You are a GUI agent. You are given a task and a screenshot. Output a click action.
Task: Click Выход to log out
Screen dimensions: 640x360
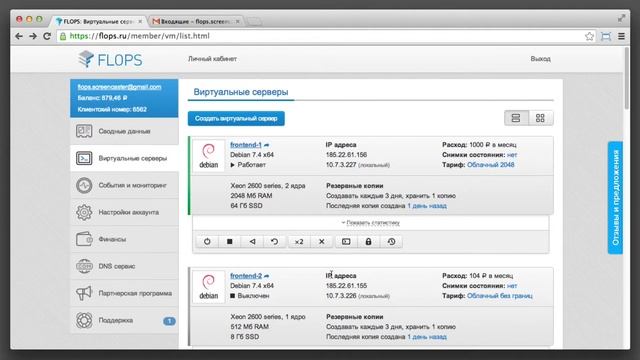coord(540,59)
